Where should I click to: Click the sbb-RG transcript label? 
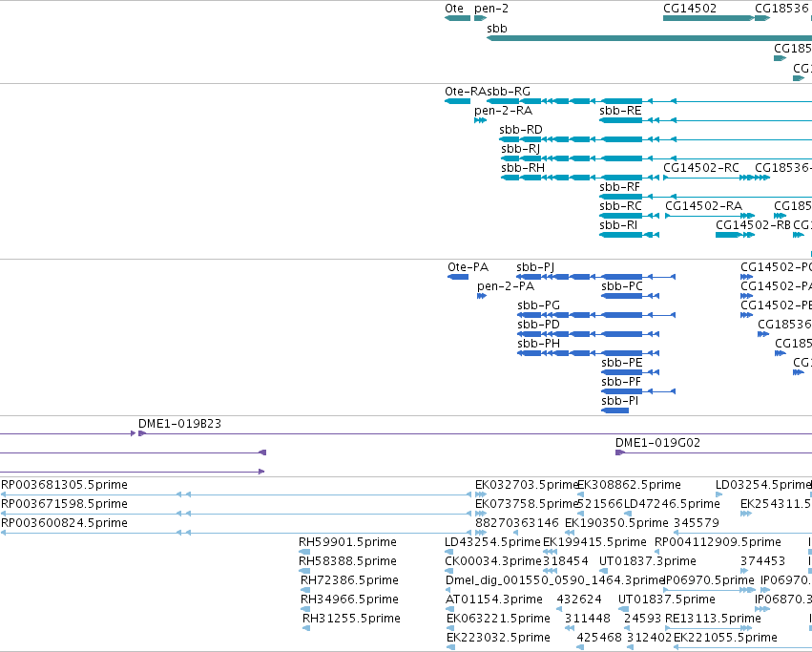508,92
